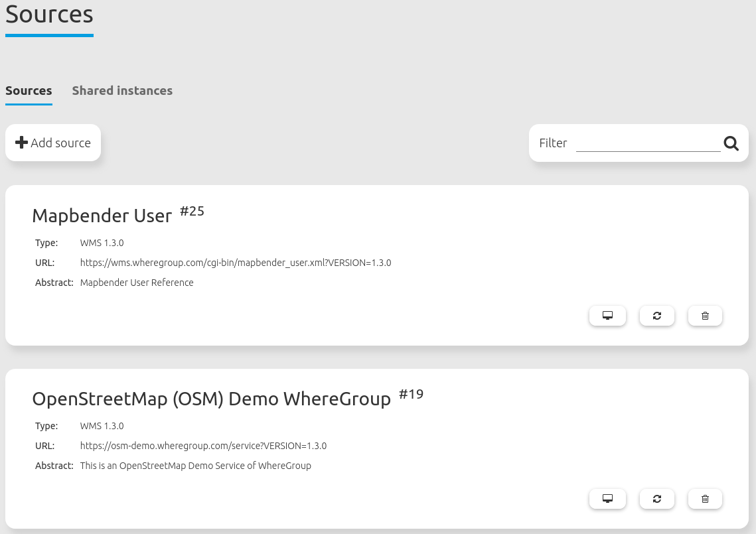Viewport: 756px width, 534px height.
Task: Delete the OpenStreetMap Demo source
Action: (x=705, y=499)
